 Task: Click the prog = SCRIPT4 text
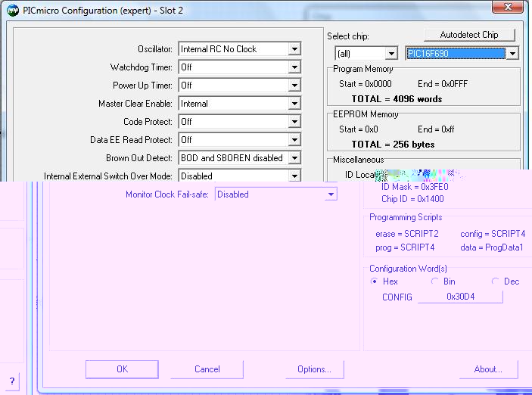click(x=405, y=247)
